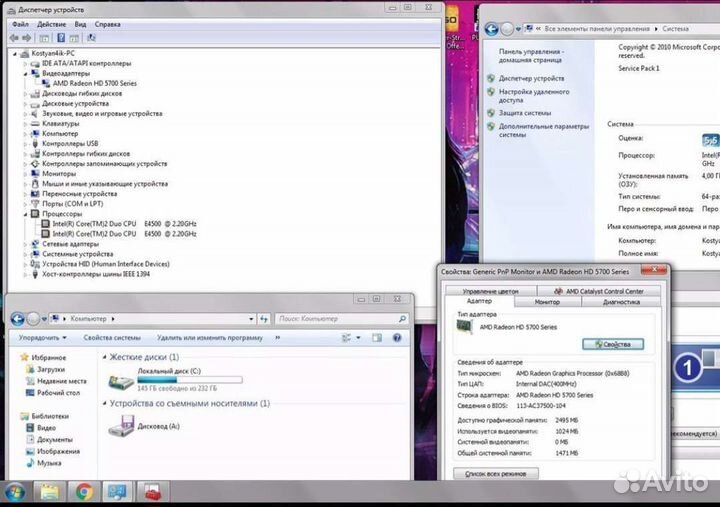
Task: Switch to AMD Catalyst Control Center tab
Action: [599, 291]
